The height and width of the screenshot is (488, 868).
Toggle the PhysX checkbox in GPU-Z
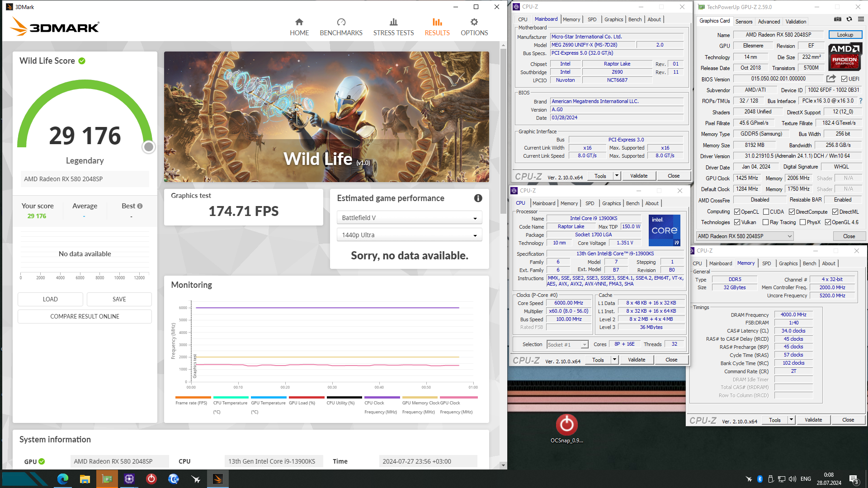(x=803, y=222)
